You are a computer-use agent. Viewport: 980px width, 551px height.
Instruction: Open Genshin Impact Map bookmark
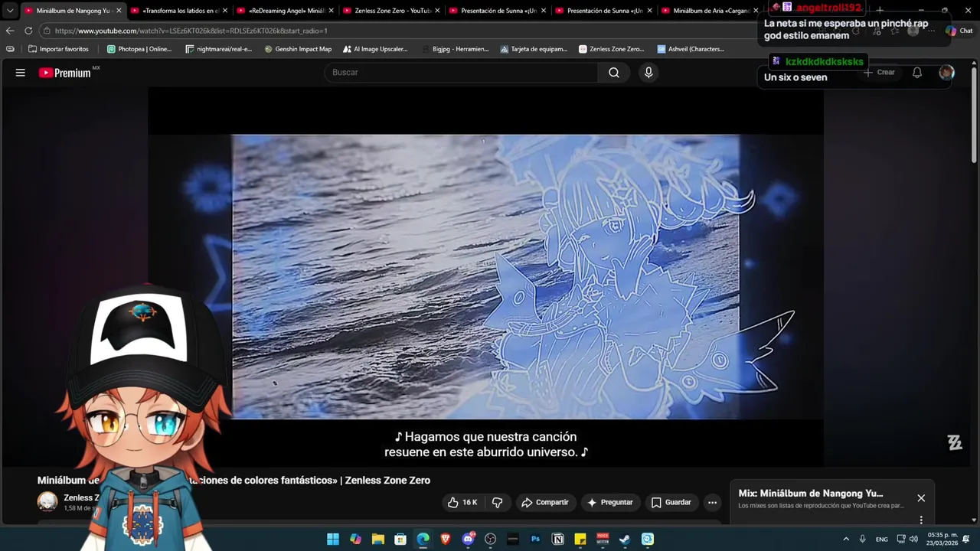click(298, 49)
